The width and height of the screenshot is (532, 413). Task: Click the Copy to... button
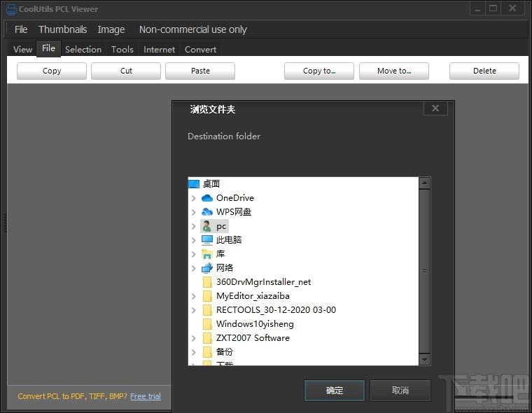[319, 71]
